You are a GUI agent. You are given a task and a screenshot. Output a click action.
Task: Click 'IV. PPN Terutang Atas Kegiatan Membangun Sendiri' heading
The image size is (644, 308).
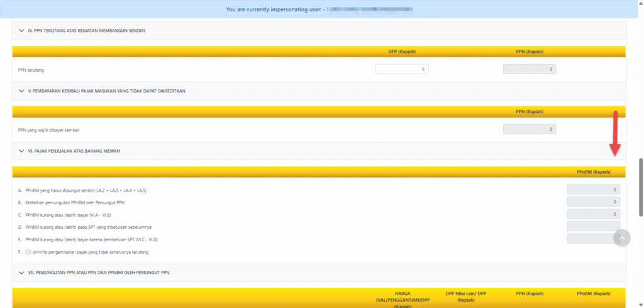87,30
